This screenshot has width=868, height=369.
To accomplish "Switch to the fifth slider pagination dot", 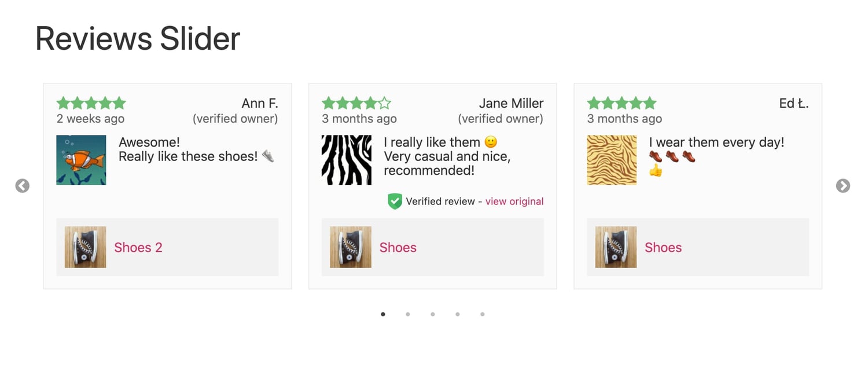I will pos(483,315).
